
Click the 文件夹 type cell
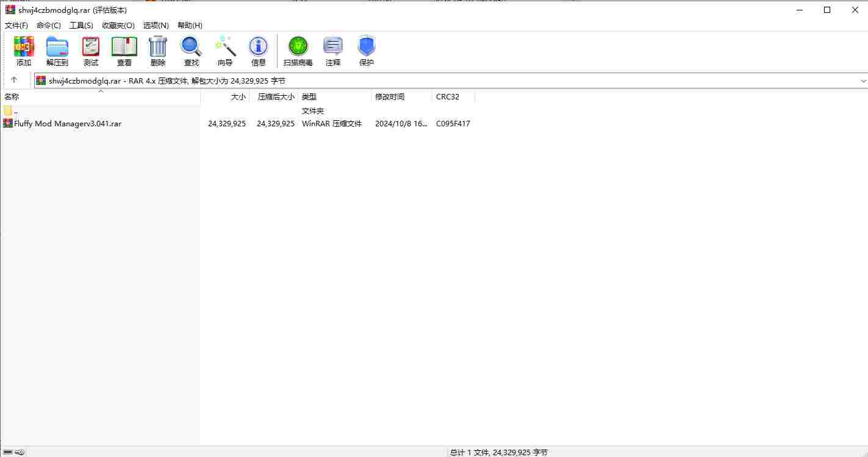(x=313, y=111)
